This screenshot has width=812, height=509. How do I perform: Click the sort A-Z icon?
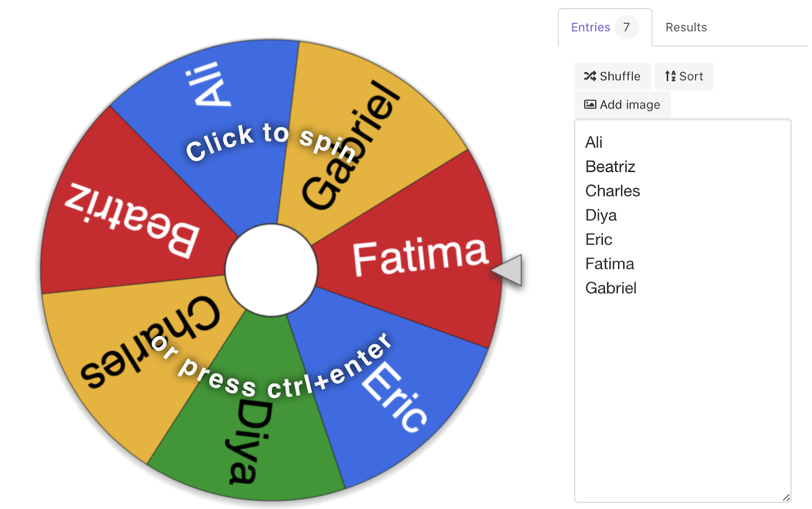click(x=670, y=76)
